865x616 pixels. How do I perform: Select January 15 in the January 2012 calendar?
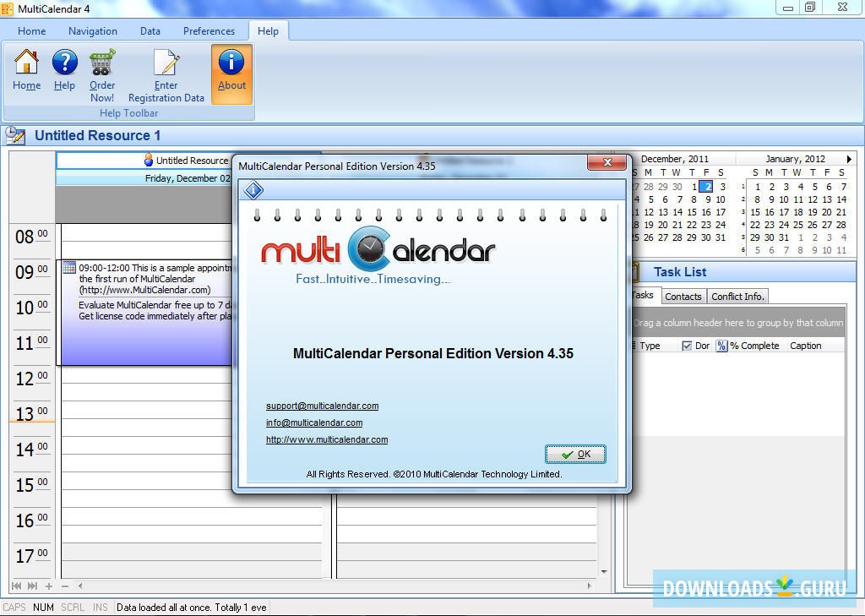755,212
